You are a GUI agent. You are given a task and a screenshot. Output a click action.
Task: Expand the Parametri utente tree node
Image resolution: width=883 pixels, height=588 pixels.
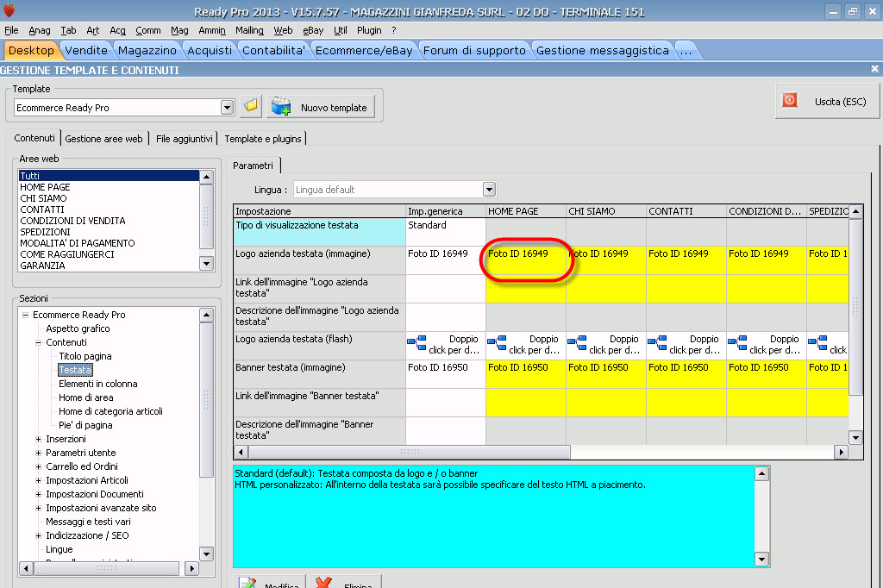pos(38,453)
